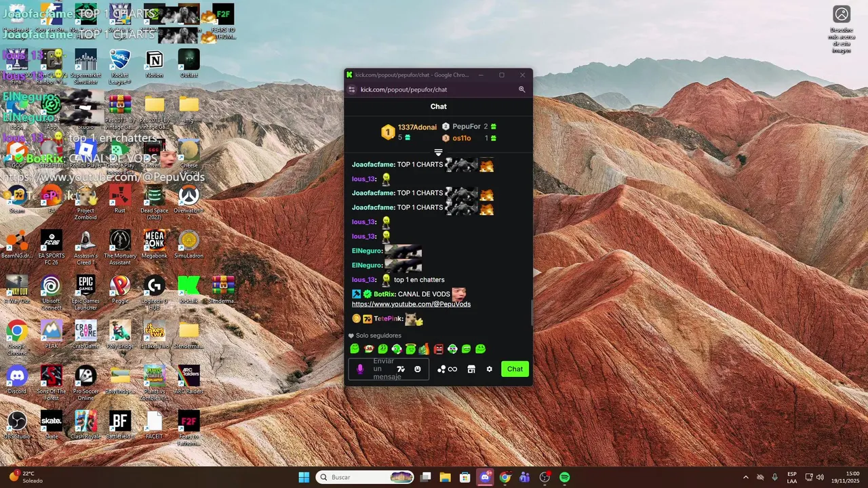The height and width of the screenshot is (488, 868).
Task: Open the Kick shop icon in chat bar
Action: pos(471,369)
